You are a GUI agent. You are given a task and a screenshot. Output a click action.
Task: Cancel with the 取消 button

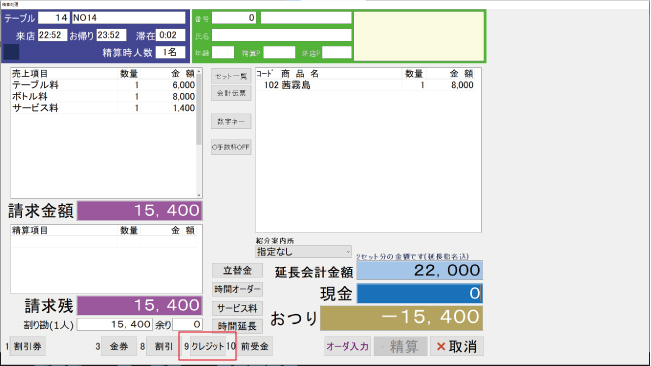(x=457, y=346)
